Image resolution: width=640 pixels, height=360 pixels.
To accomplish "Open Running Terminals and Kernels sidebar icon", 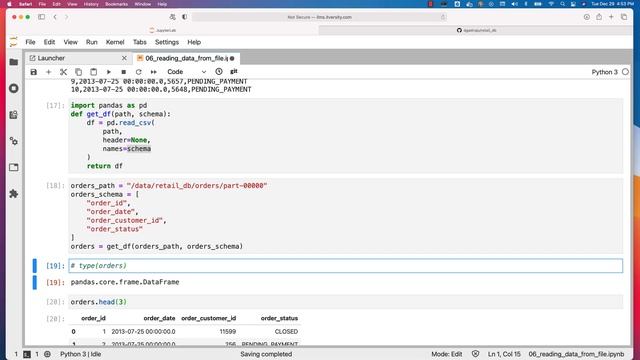I will pyautogui.click(x=13, y=88).
